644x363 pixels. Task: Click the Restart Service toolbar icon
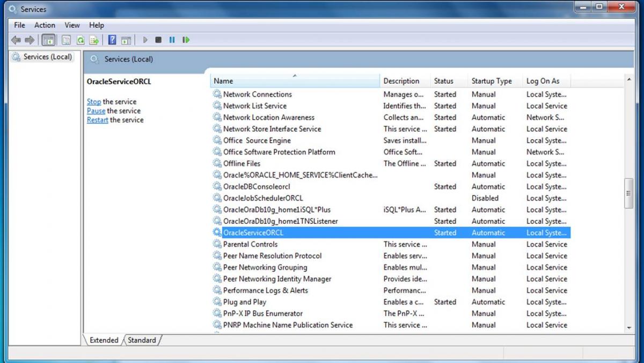click(186, 40)
